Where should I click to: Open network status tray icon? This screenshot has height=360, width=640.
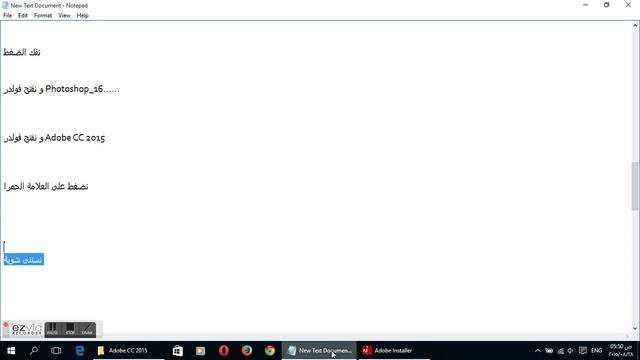[x=561, y=351]
